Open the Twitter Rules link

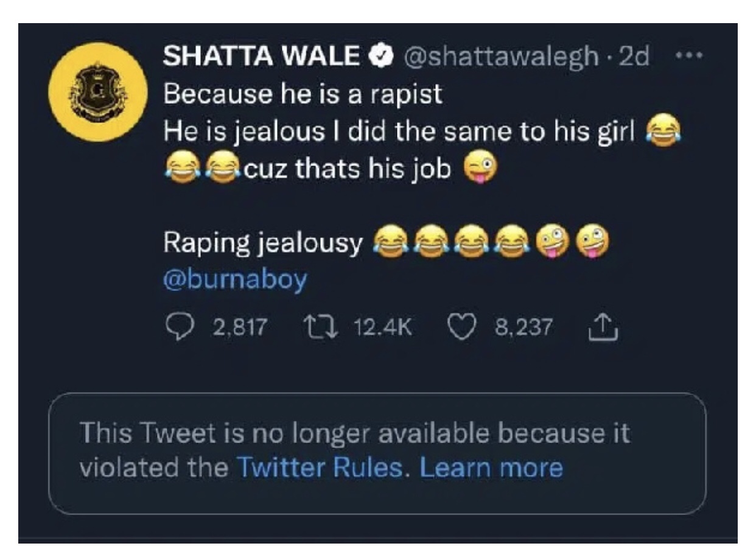319,467
